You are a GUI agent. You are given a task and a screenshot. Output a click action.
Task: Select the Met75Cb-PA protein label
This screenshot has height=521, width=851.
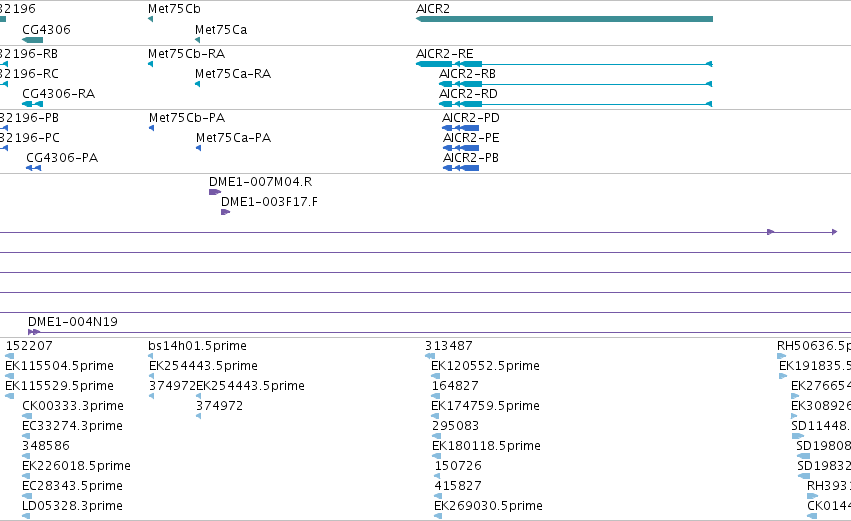pyautogui.click(x=187, y=118)
